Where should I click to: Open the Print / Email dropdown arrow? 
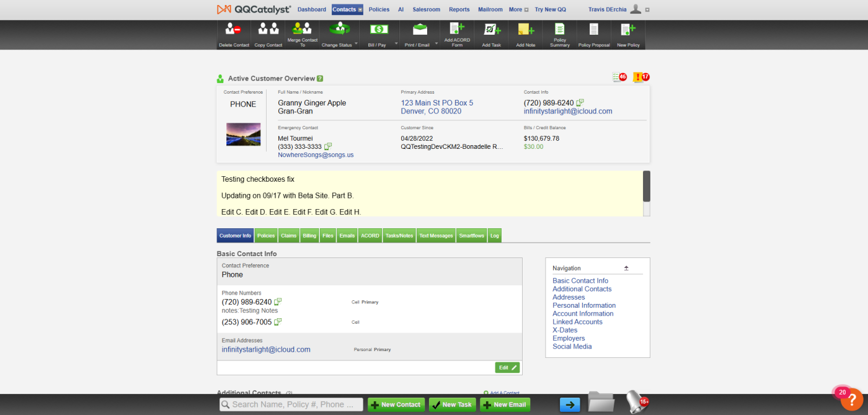(x=436, y=43)
